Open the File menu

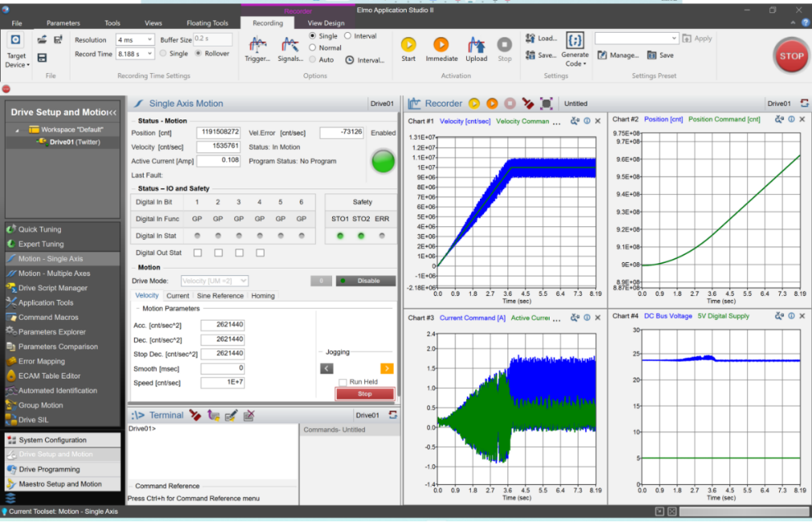click(17, 22)
